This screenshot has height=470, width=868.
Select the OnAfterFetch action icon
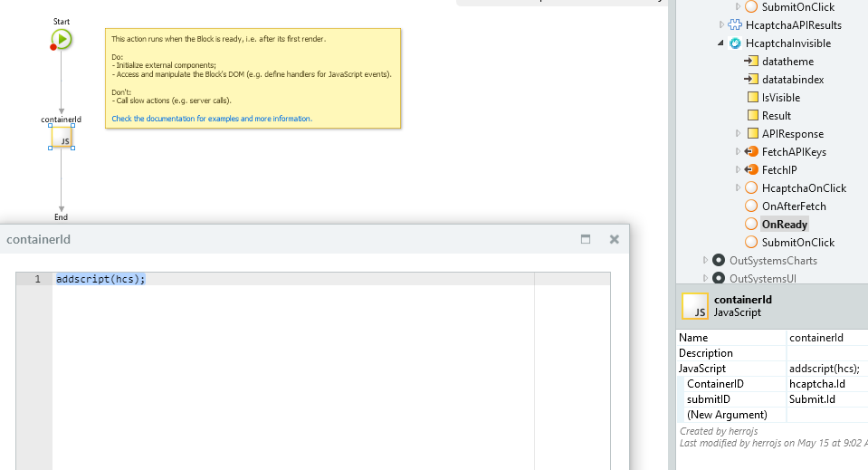(x=750, y=206)
